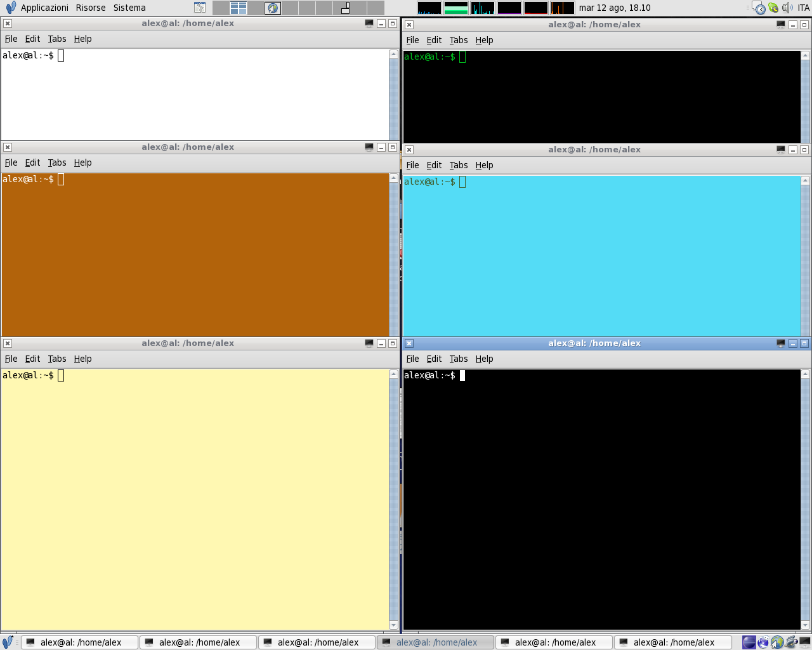
Task: Switch to the workspace containing the clock icon
Action: [273, 8]
